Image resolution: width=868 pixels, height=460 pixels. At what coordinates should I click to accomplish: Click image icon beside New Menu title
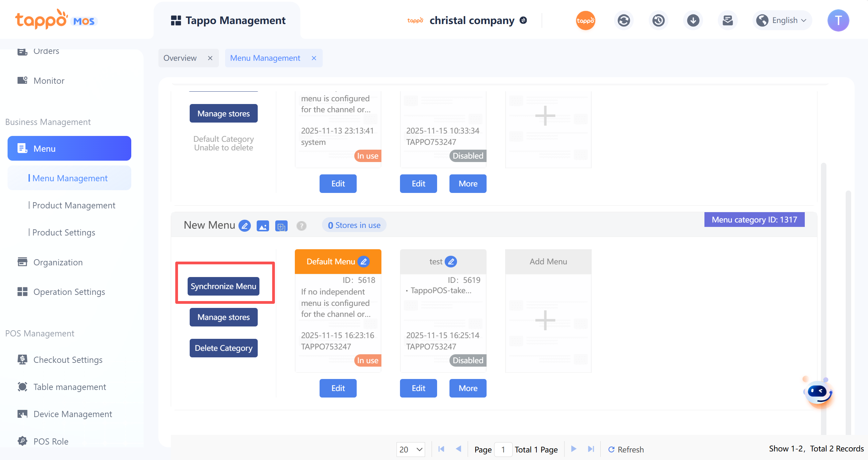click(x=263, y=226)
